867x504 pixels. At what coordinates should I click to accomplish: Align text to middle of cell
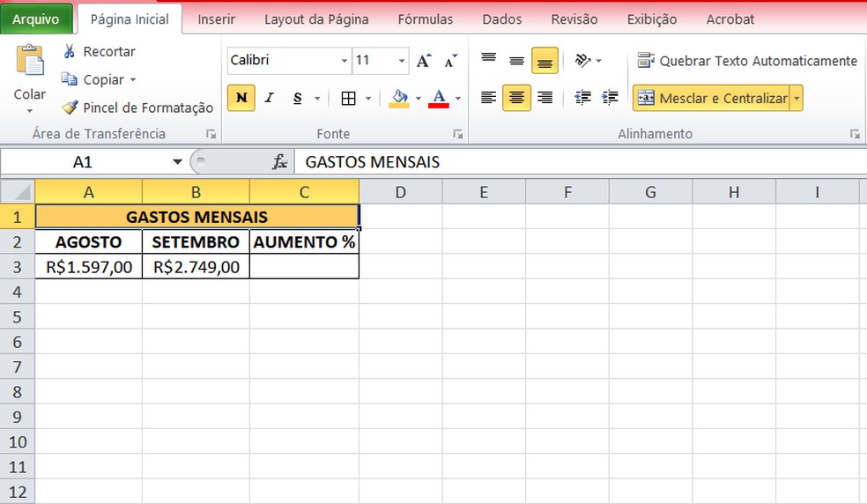[516, 60]
